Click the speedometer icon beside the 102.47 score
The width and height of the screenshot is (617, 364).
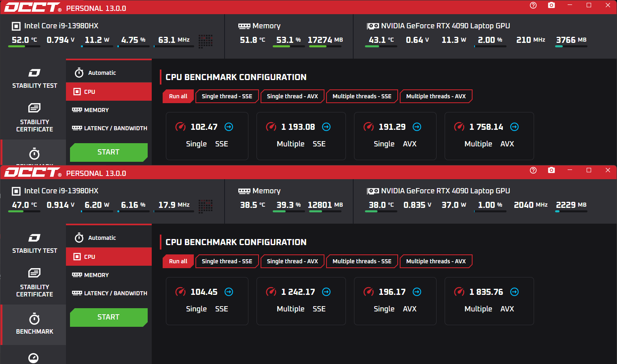tap(180, 127)
